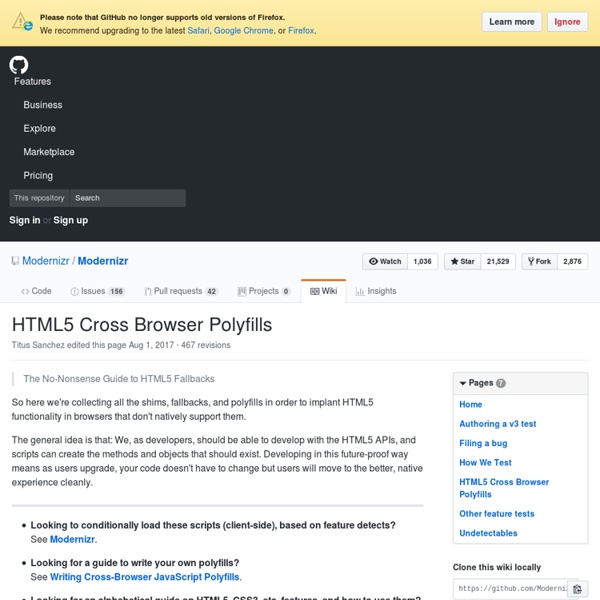Open the See Modernizr link in the article

(x=72, y=540)
